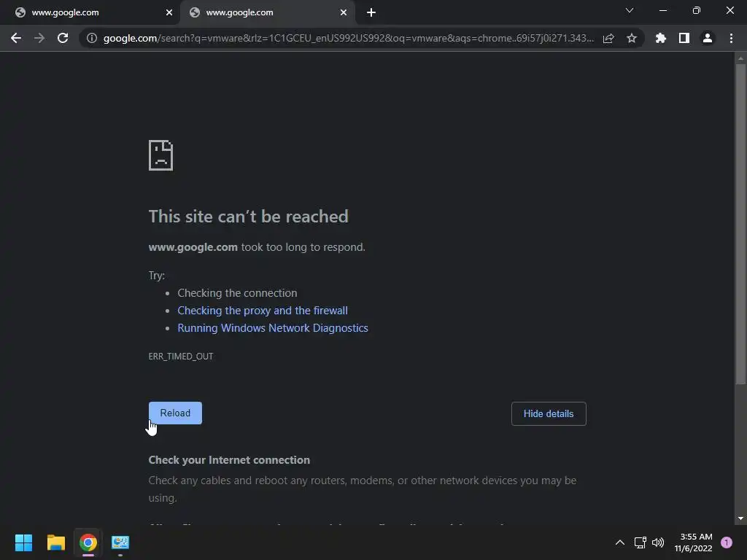Open File Explorer from the taskbar
The image size is (747, 560).
pyautogui.click(x=55, y=542)
